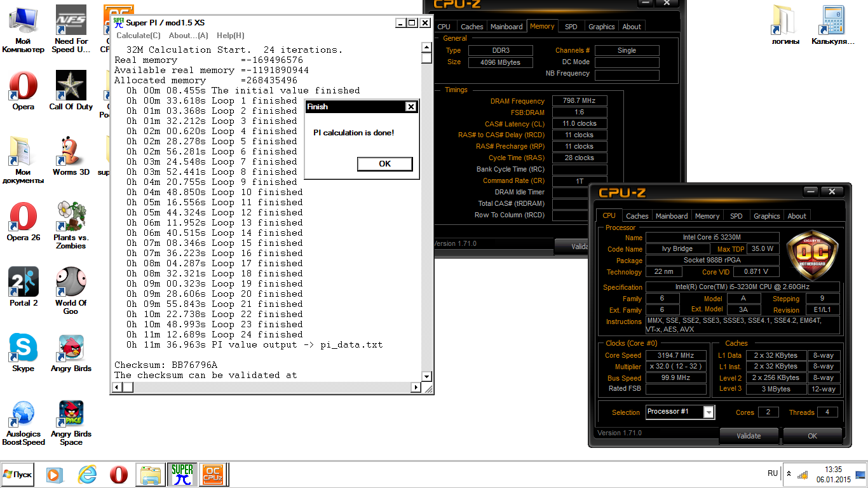Viewport: 868px width, 488px height.
Task: Click the Gigabyte OC Motherboard logo
Action: point(813,254)
